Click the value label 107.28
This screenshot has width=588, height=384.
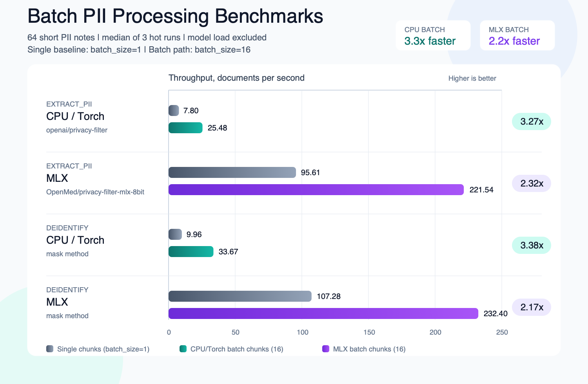(328, 296)
